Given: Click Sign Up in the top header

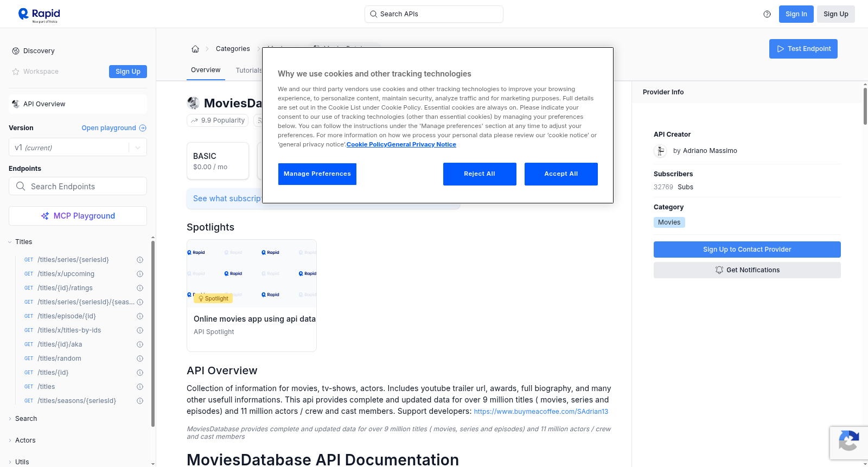Looking at the screenshot, I should 835,14.
